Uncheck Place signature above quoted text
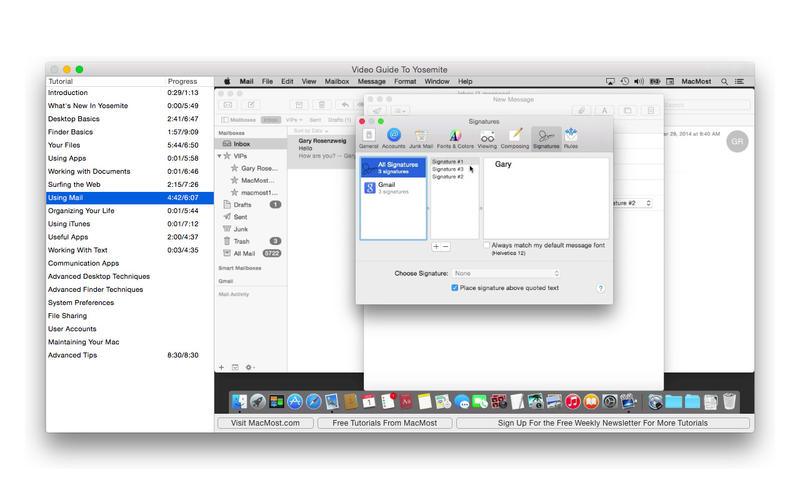The height and width of the screenshot is (500, 800). pos(455,288)
